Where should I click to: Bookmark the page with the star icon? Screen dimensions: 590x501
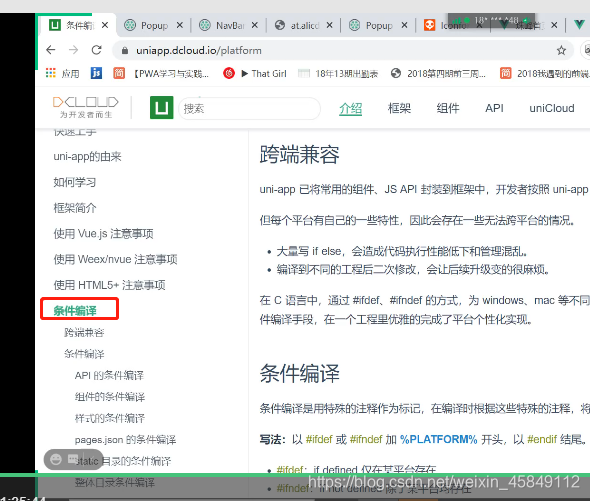pyautogui.click(x=561, y=50)
